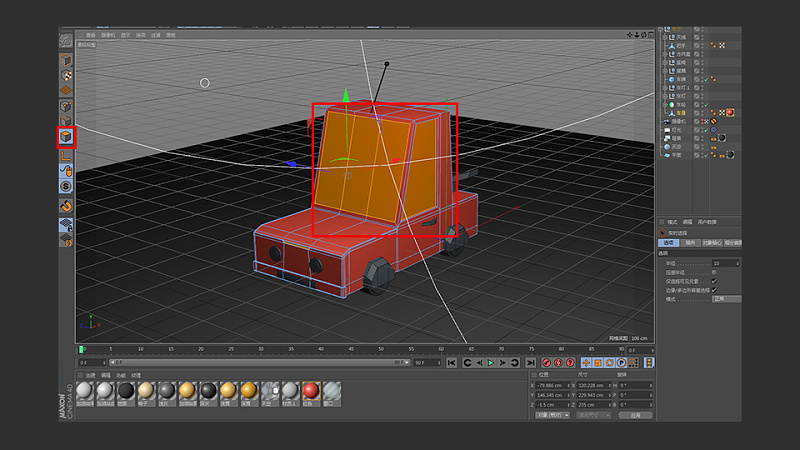800x450 pixels.
Task: Toggle the 灯光 light object's green checkmark
Action: [706, 130]
